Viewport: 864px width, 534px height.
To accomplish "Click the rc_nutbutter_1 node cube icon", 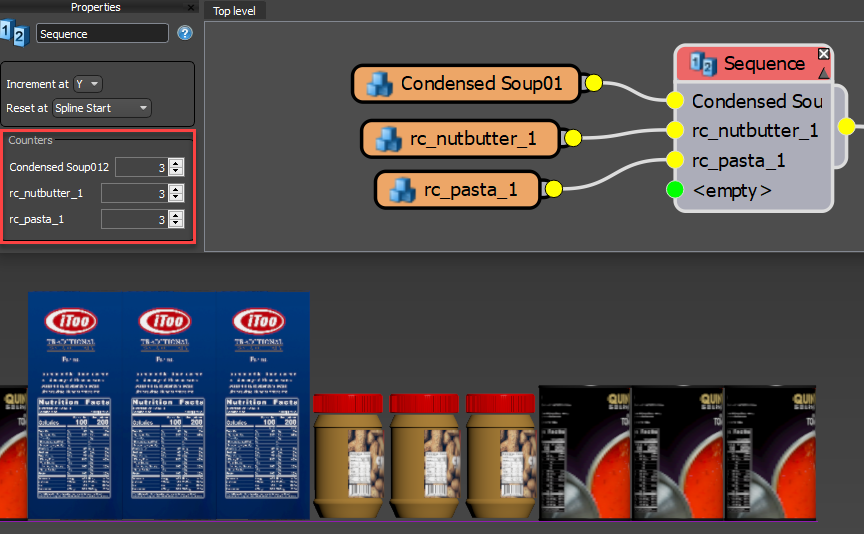I will pos(387,139).
